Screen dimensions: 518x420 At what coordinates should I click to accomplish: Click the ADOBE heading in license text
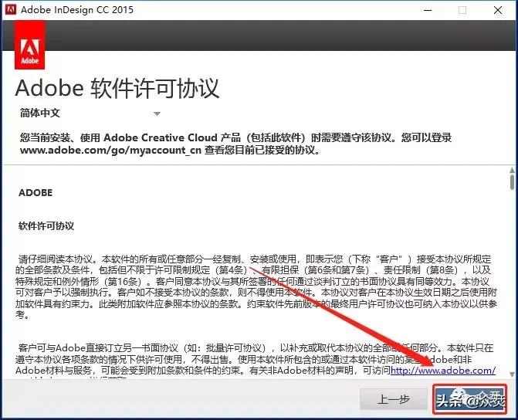(x=36, y=193)
